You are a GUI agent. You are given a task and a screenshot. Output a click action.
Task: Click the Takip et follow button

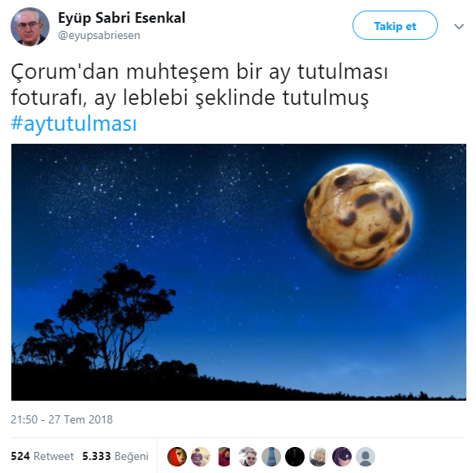(395, 25)
